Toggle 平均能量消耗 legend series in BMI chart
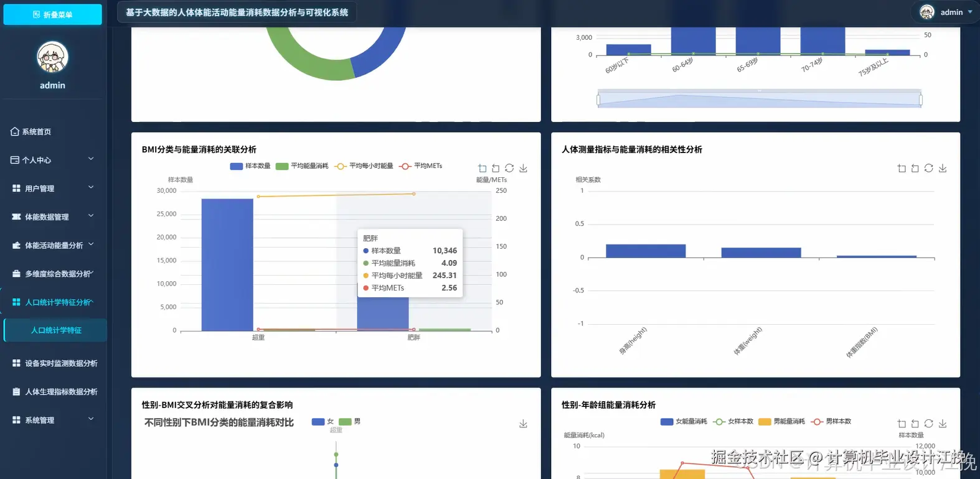The height and width of the screenshot is (479, 980). pos(302,166)
